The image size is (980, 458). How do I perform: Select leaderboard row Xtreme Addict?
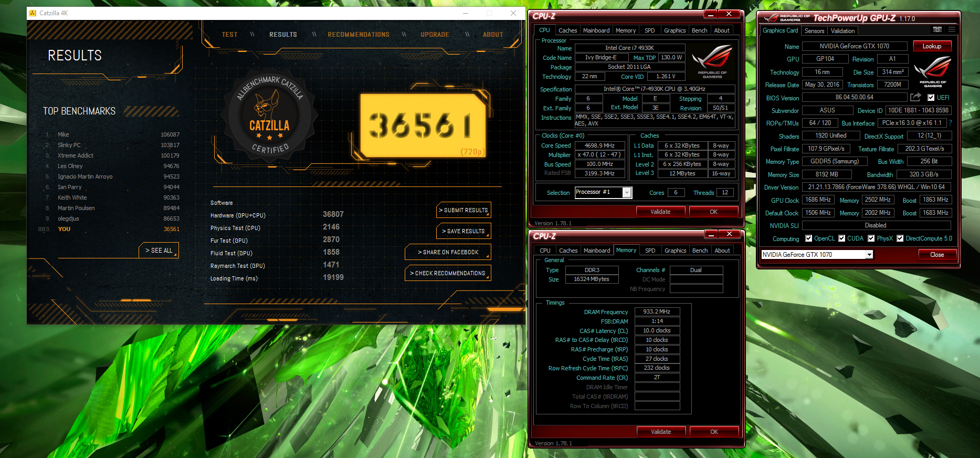[x=111, y=155]
